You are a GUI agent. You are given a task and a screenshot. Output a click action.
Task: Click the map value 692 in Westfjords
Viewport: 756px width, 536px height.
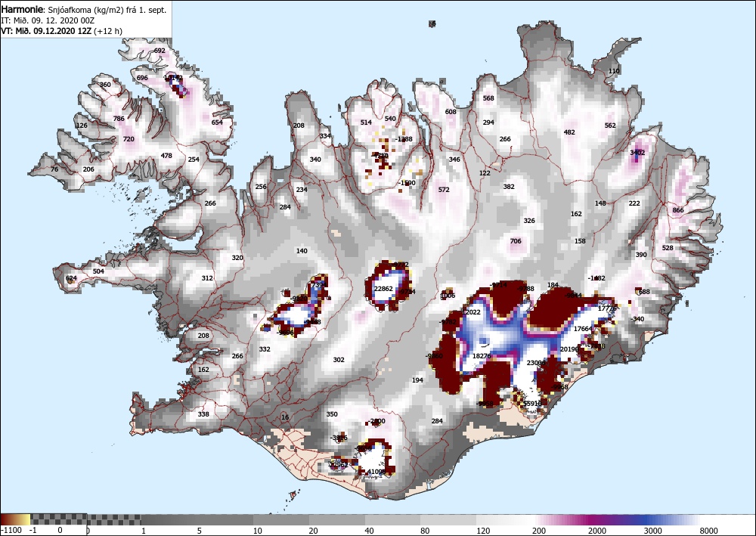pos(160,51)
